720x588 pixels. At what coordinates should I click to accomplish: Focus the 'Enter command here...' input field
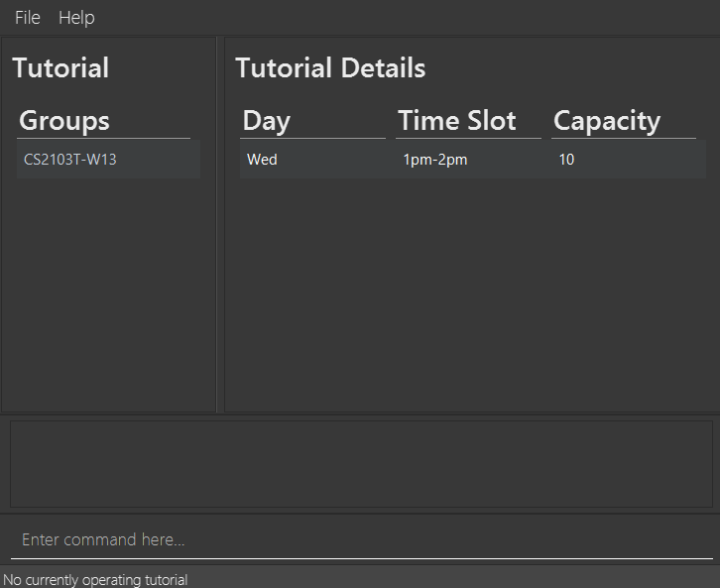(x=360, y=540)
